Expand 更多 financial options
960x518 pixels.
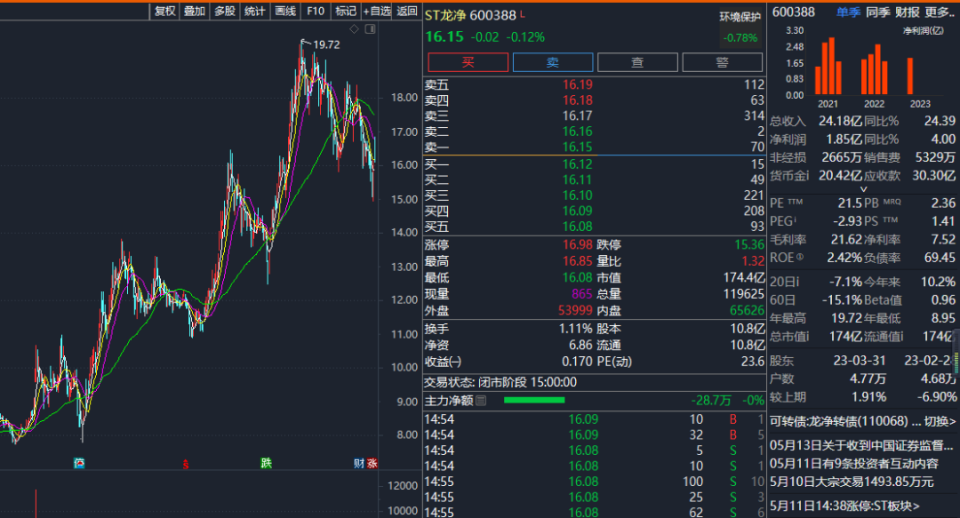coord(940,12)
